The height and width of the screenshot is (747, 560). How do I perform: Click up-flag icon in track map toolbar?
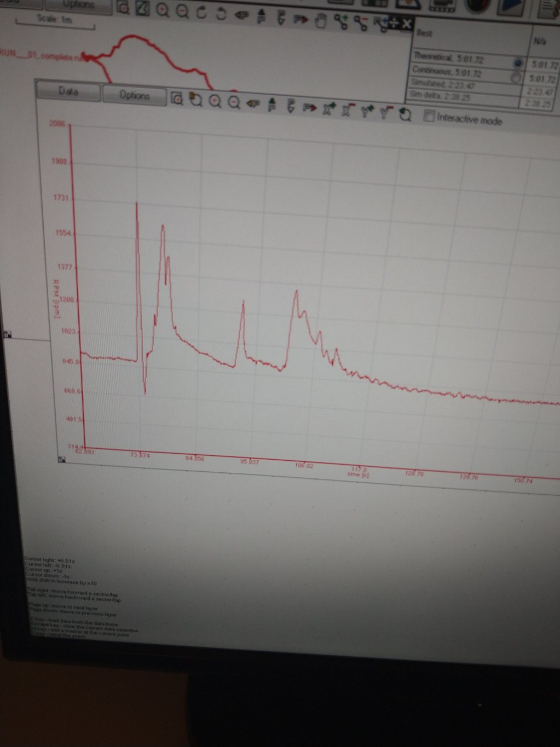[261, 16]
